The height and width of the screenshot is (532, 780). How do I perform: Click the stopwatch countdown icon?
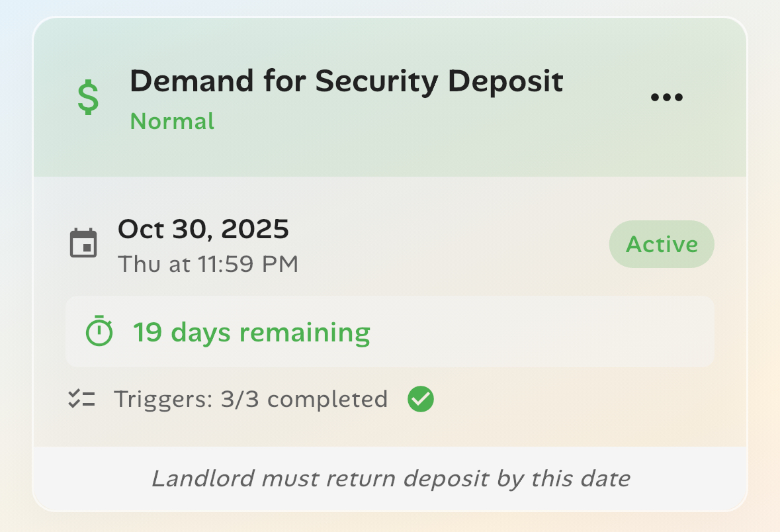click(99, 332)
